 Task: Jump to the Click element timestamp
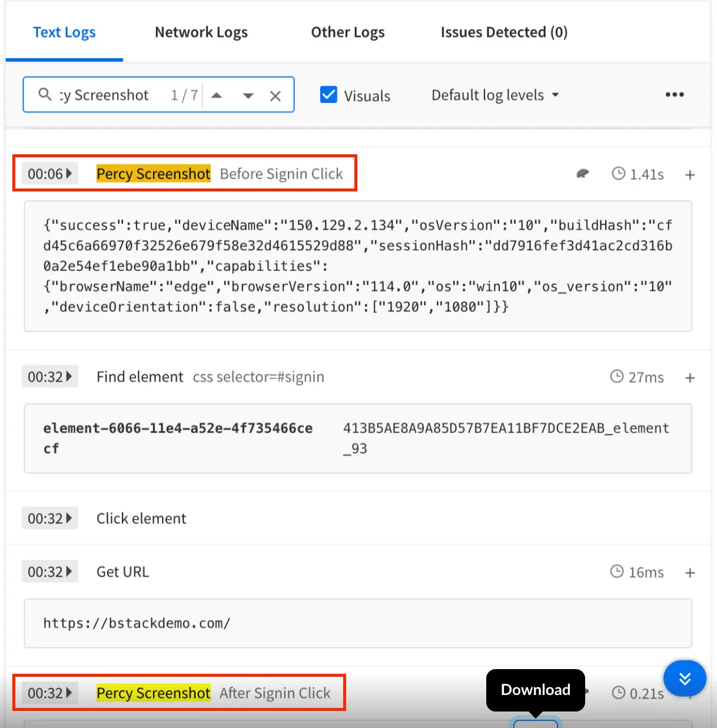coord(49,518)
